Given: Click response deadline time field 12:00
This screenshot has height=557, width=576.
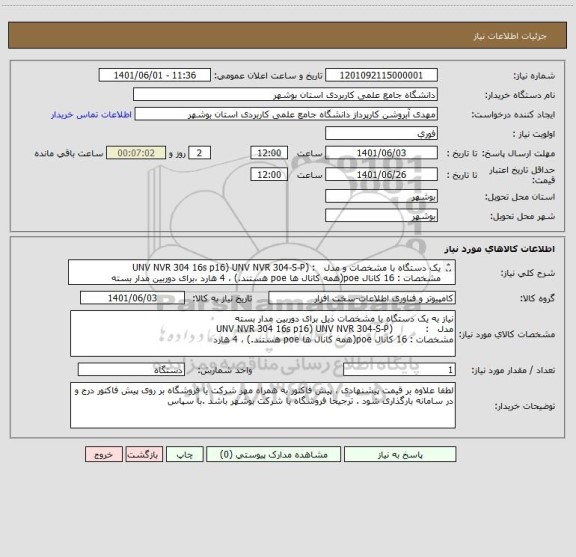Looking at the screenshot, I should click(x=269, y=153).
